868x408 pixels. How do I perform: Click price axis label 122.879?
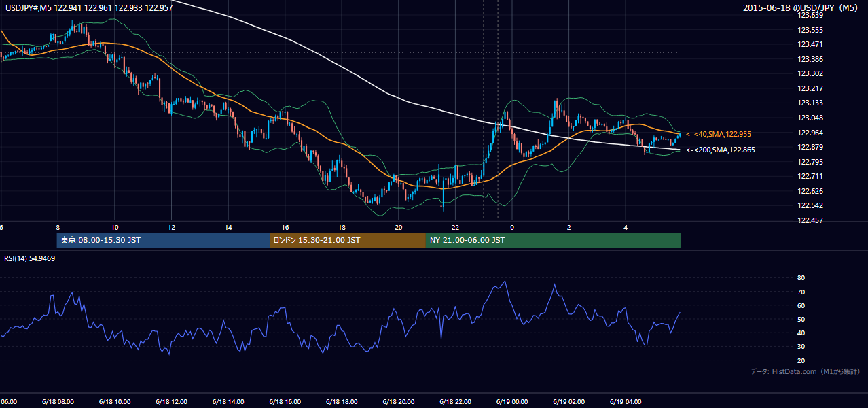812,147
